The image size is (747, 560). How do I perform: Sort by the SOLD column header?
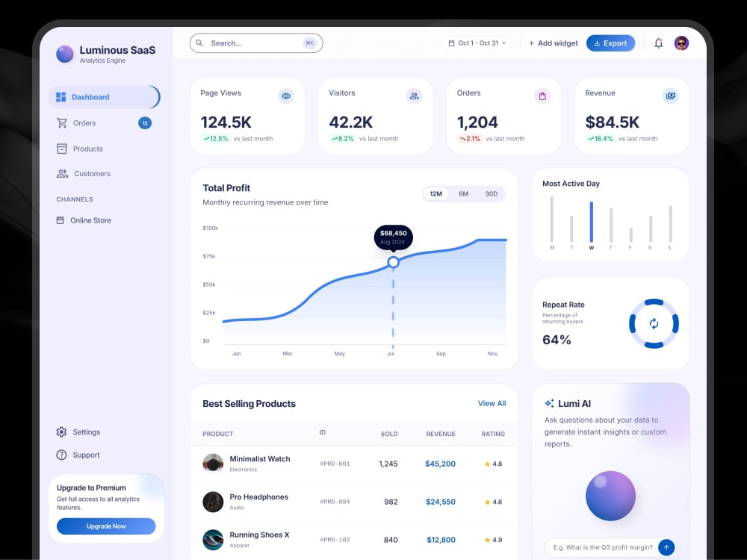pyautogui.click(x=389, y=434)
